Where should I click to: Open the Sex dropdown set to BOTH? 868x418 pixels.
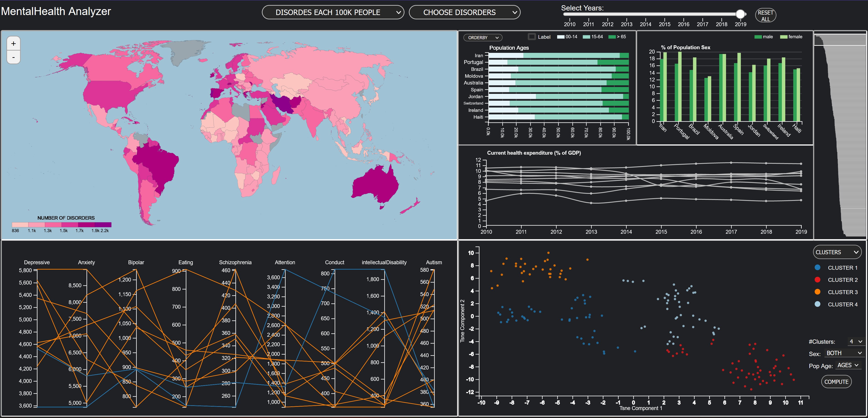click(844, 353)
